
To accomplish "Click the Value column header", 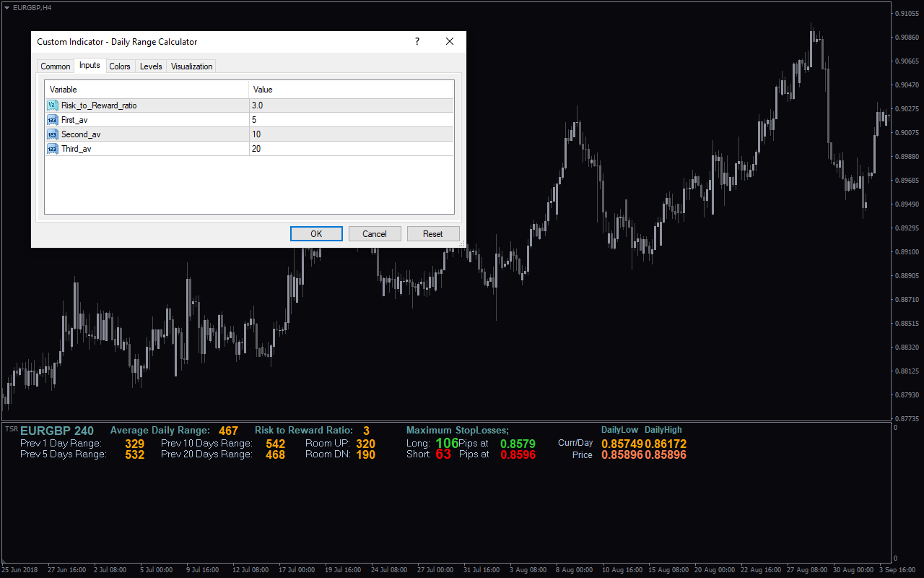I will (x=351, y=90).
